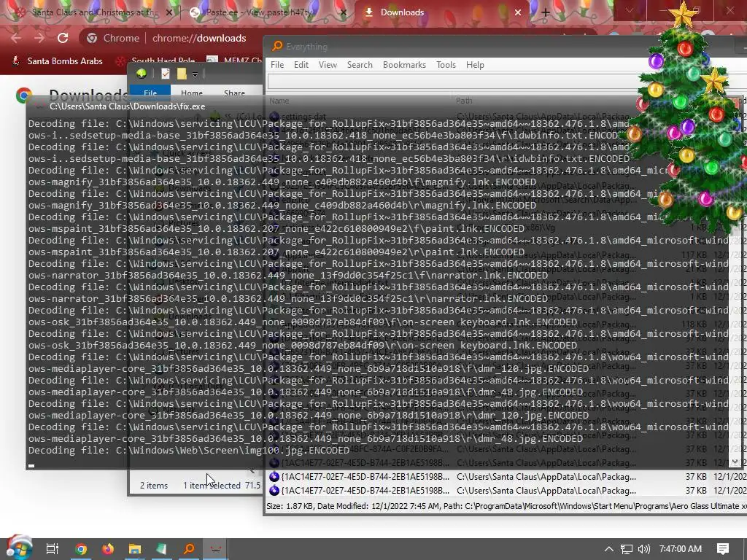Select the second-to-last {1AC14E77-02E7... result row
Image resolution: width=747 pixels, height=560 pixels.
click(x=505, y=477)
